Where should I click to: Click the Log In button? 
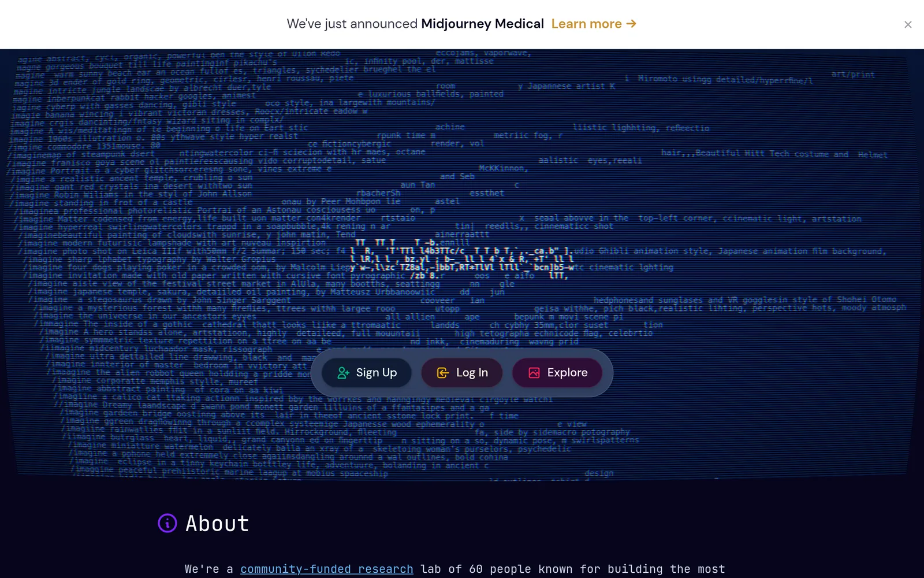pos(461,373)
